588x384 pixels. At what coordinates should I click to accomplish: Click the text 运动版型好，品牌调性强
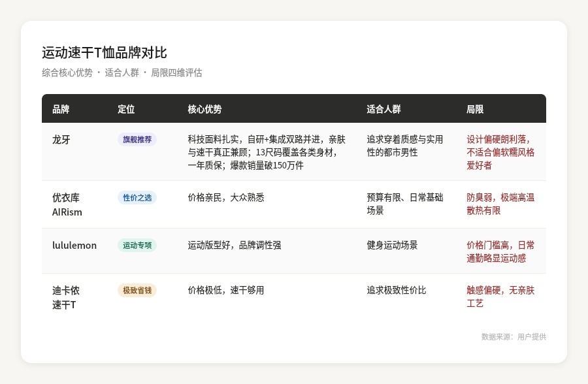[x=235, y=246]
